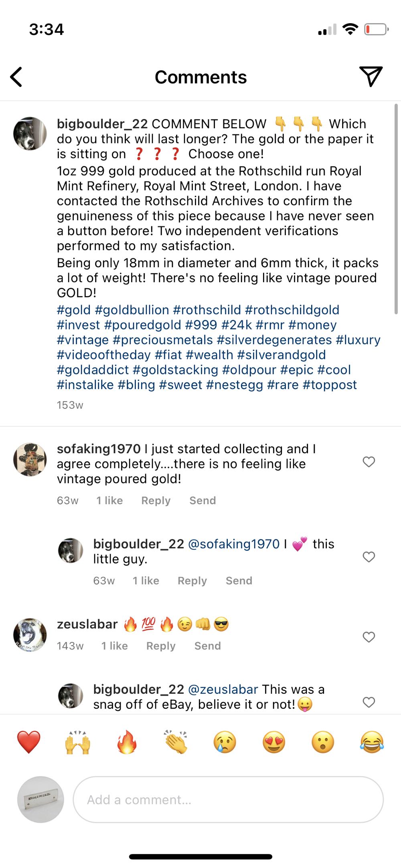Open the @sofaking1970 mention link
This screenshot has height=868, width=401.
(x=233, y=544)
